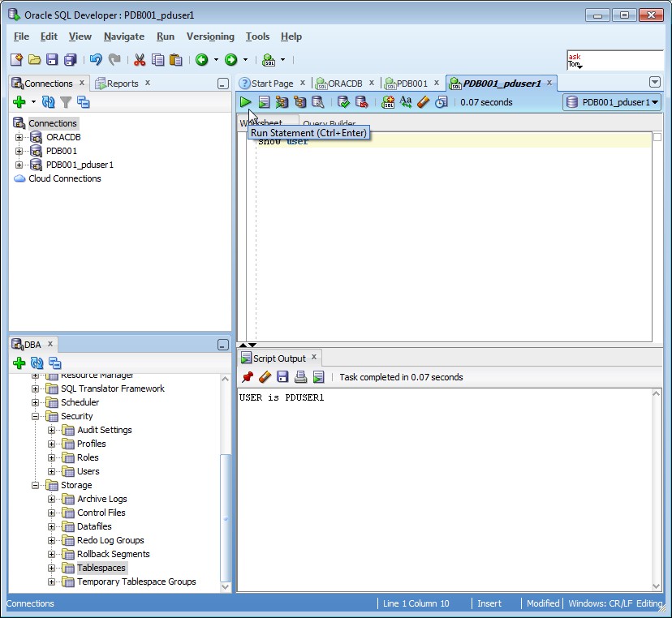Open an unshared SQL worksheet via the SQL icon

click(387, 101)
